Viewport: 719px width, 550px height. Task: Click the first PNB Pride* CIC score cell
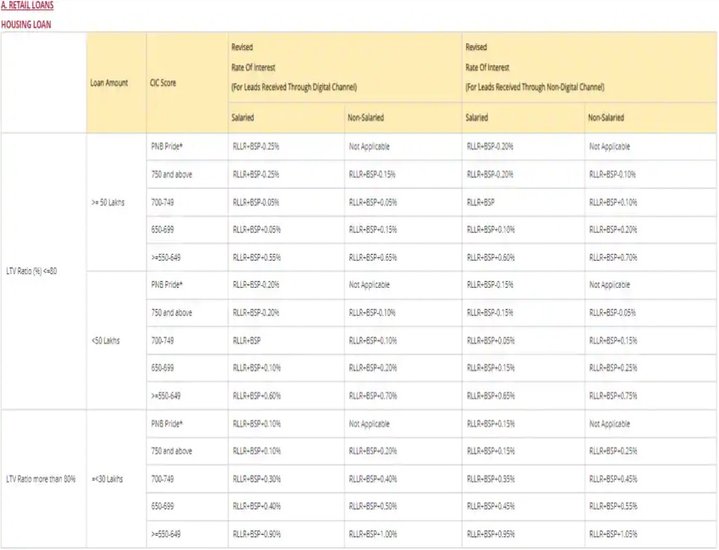pos(167,145)
